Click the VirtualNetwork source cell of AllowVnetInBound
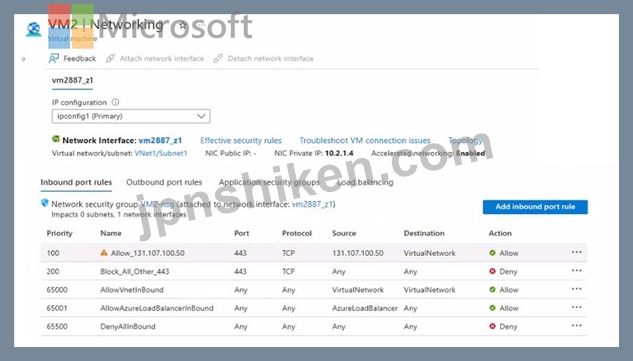The width and height of the screenshot is (633, 361). (358, 290)
